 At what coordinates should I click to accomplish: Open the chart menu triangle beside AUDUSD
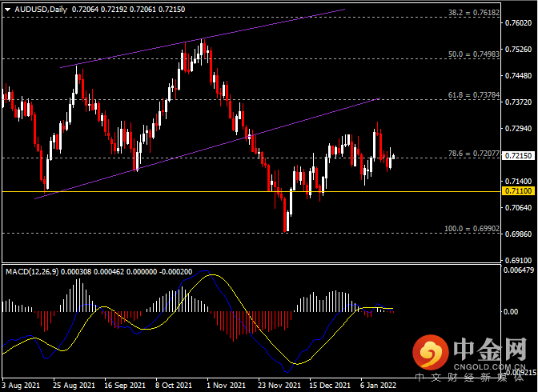tap(8, 10)
